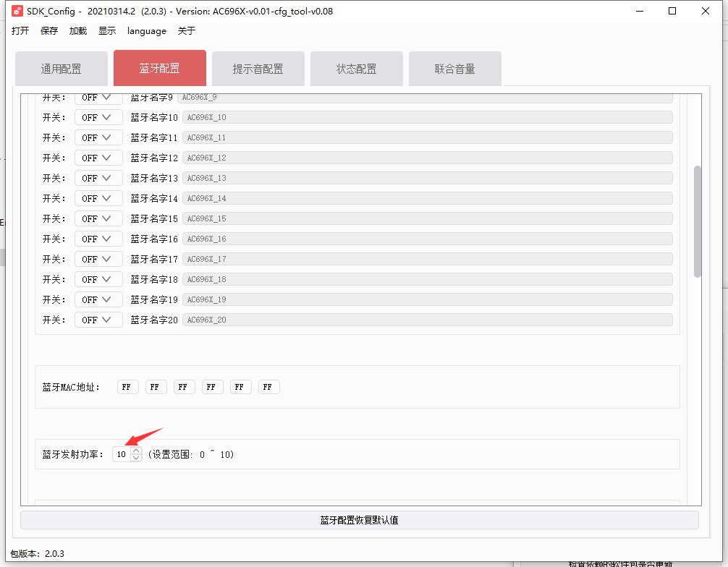The width and height of the screenshot is (728, 567).
Task: Open the OFF dropdown for 蓝牙名字20
Action: click(98, 319)
